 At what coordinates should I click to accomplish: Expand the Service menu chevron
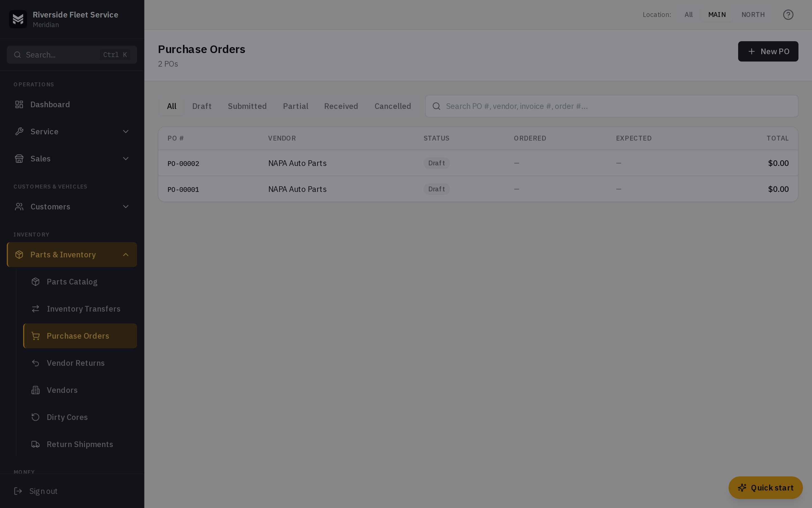click(126, 132)
